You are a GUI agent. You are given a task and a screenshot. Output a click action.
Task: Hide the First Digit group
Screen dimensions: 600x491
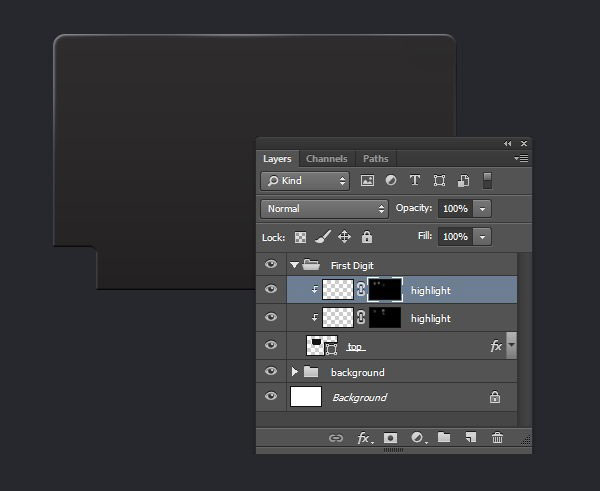pos(270,265)
